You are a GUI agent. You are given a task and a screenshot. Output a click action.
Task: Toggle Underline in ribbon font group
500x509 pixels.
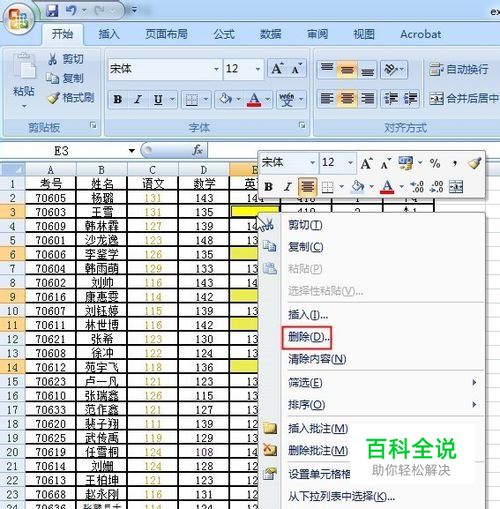[158, 99]
